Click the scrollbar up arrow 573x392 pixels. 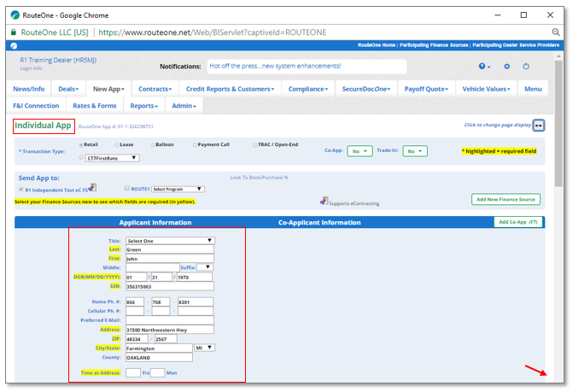tap(558, 56)
